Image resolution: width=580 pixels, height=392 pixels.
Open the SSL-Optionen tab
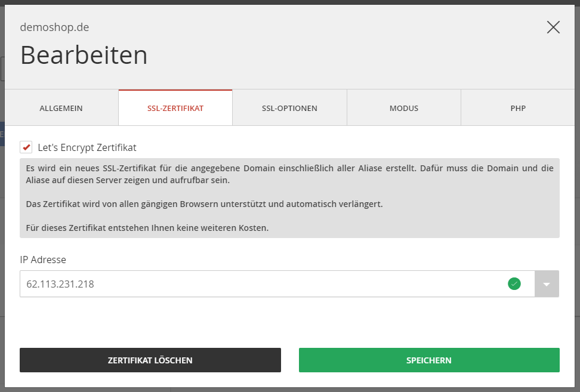coord(289,108)
